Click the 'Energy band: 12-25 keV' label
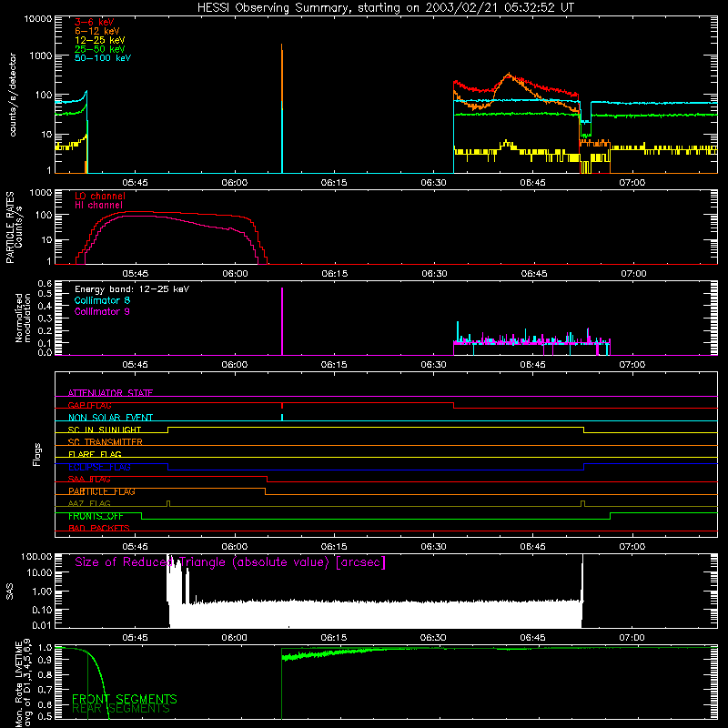The height and width of the screenshot is (728, 728). tap(132, 289)
